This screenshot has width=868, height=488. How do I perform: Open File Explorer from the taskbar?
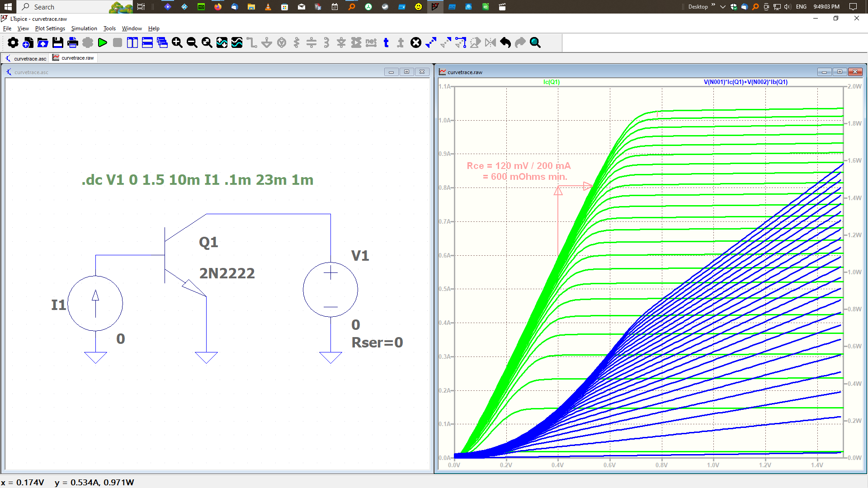[x=251, y=7]
